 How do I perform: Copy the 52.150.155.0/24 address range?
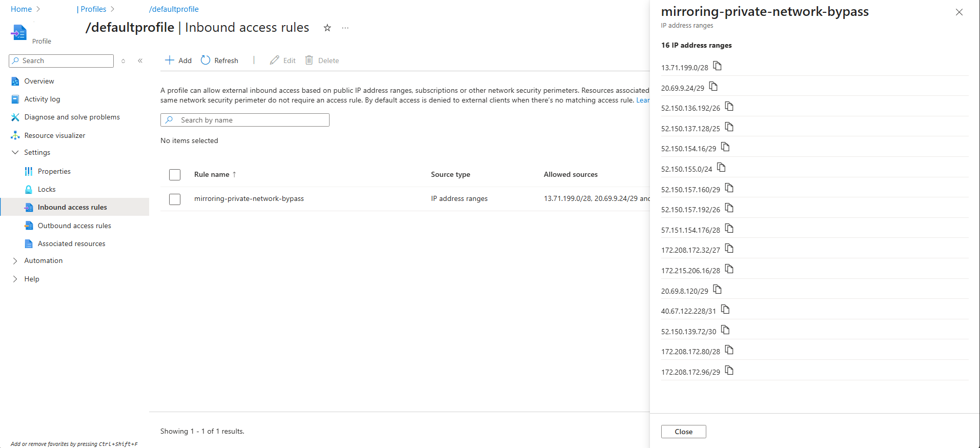721,168
